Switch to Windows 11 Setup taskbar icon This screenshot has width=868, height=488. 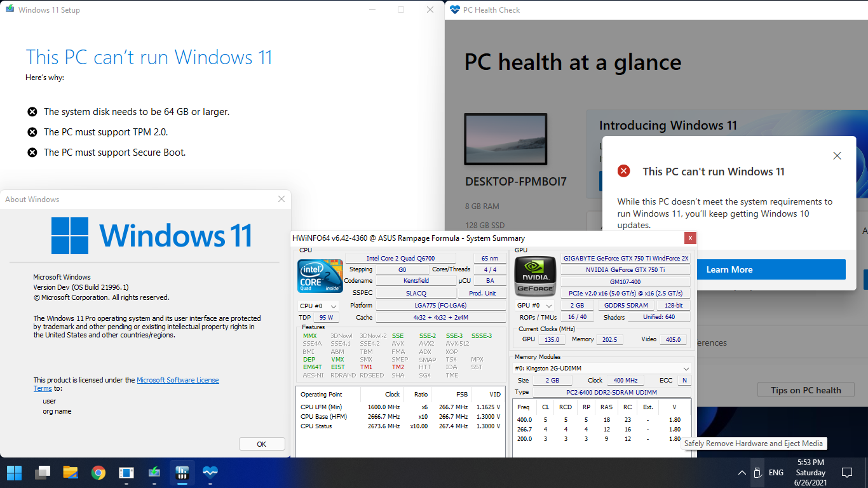[x=154, y=473]
